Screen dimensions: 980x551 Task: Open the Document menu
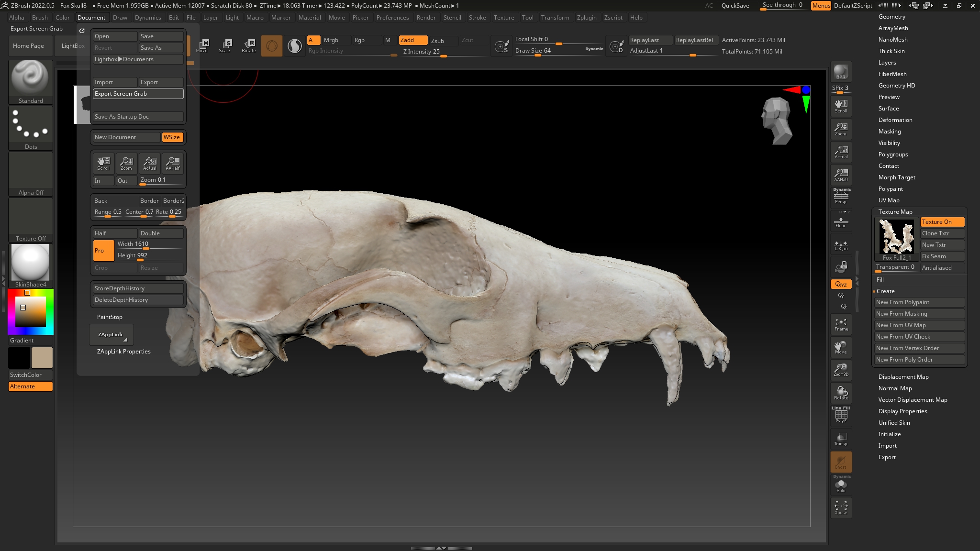pos(91,18)
